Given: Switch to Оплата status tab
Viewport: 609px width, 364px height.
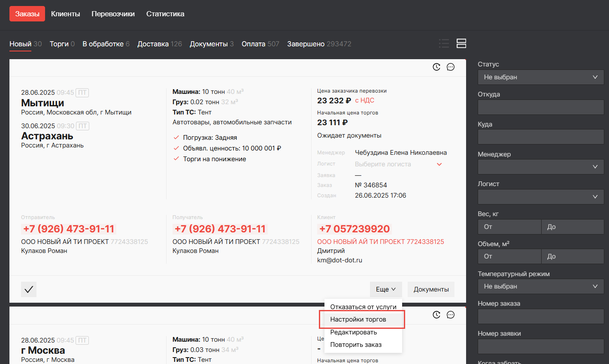Looking at the screenshot, I should 261,44.
